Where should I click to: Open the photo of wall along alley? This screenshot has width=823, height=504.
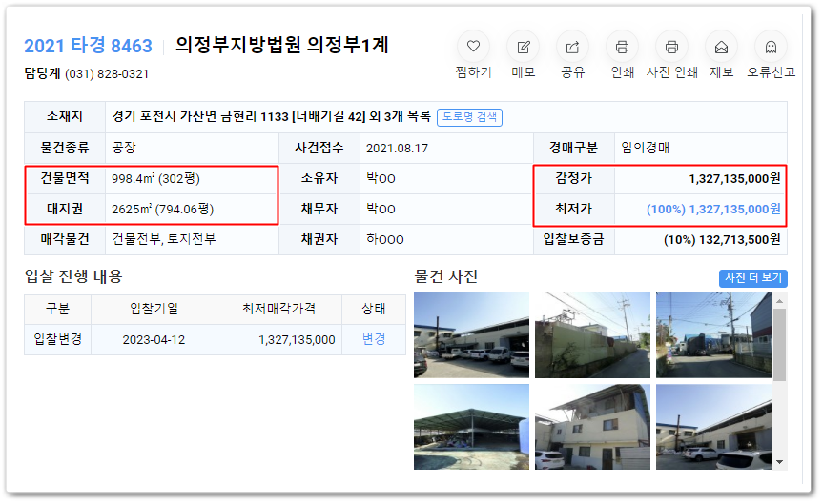tap(592, 335)
